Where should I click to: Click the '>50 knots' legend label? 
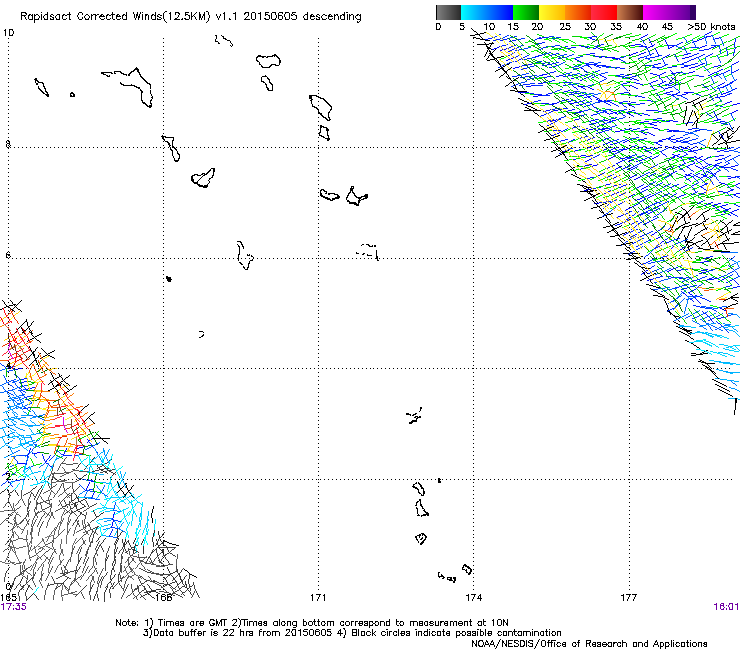click(712, 27)
